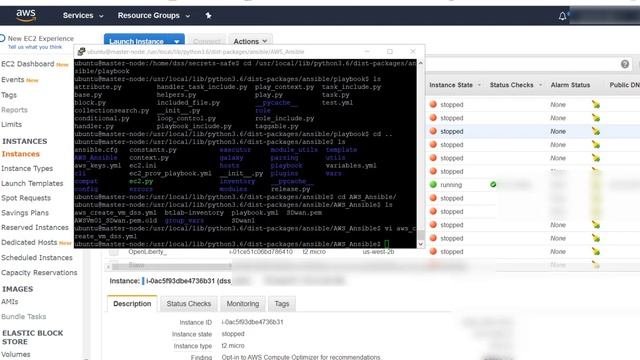Sort by Status Checks column arrow
640x360 pixels.
pyautogui.click(x=540, y=85)
